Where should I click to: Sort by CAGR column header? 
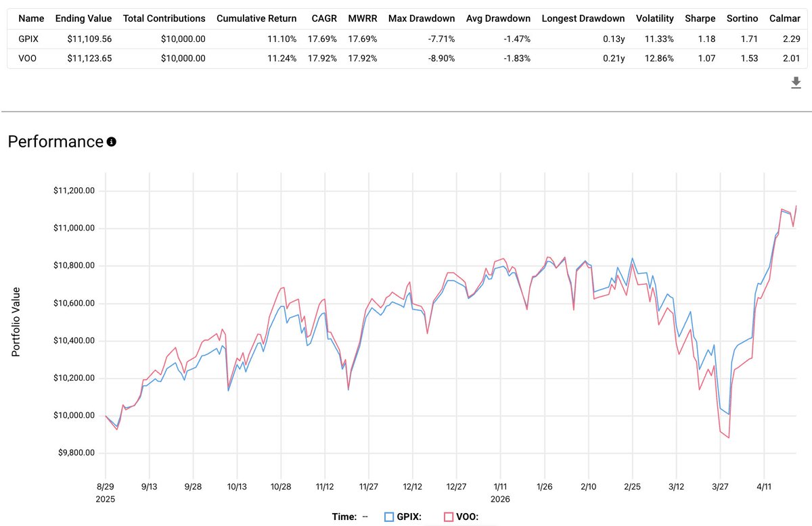[x=324, y=18]
